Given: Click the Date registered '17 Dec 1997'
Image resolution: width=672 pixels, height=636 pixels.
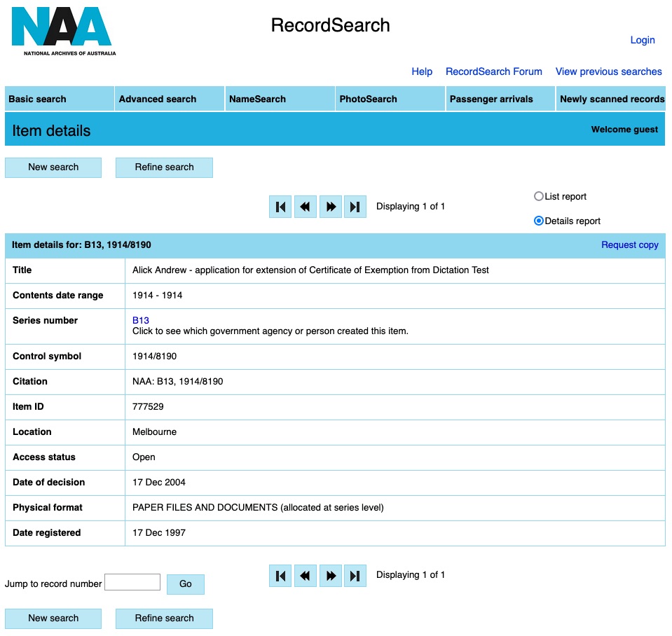Looking at the screenshot, I should pos(158,533).
